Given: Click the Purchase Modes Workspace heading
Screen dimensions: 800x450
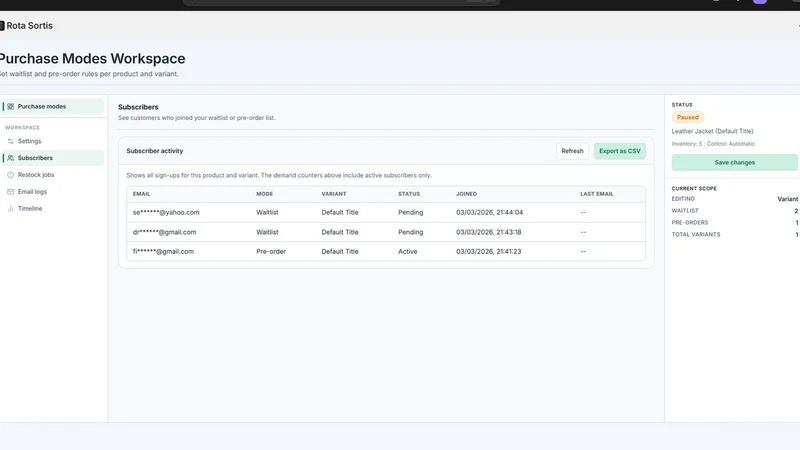Looking at the screenshot, I should pyautogui.click(x=92, y=59).
